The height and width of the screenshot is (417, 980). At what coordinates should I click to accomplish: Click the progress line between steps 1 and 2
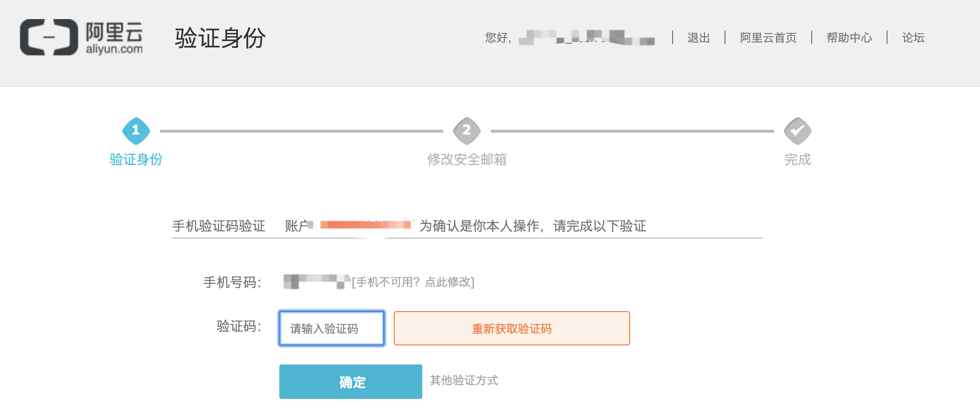click(301, 131)
